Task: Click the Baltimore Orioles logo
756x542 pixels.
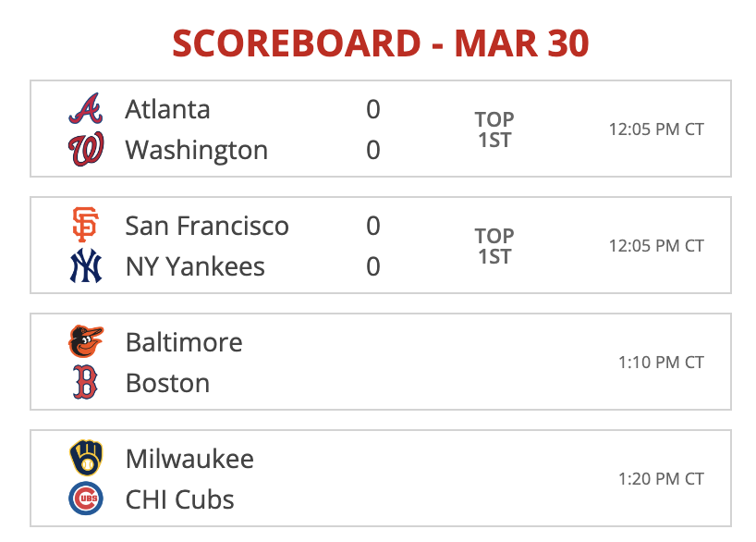Action: (86, 341)
